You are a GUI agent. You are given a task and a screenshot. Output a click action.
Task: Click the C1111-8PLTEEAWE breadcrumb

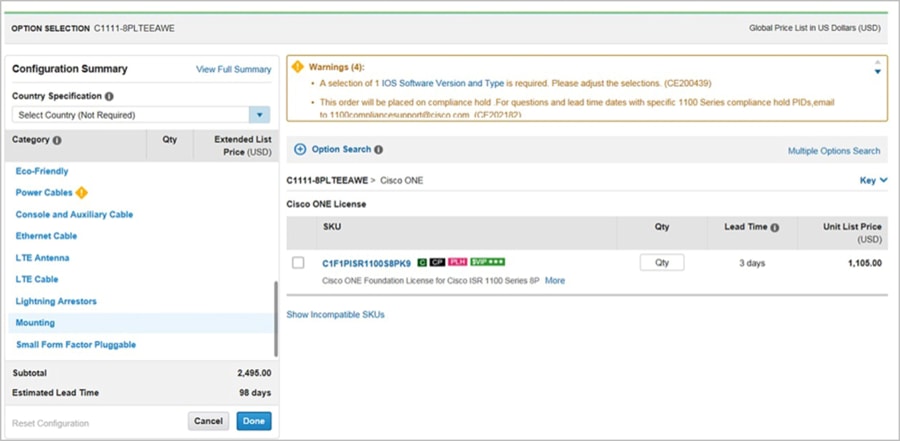point(327,180)
